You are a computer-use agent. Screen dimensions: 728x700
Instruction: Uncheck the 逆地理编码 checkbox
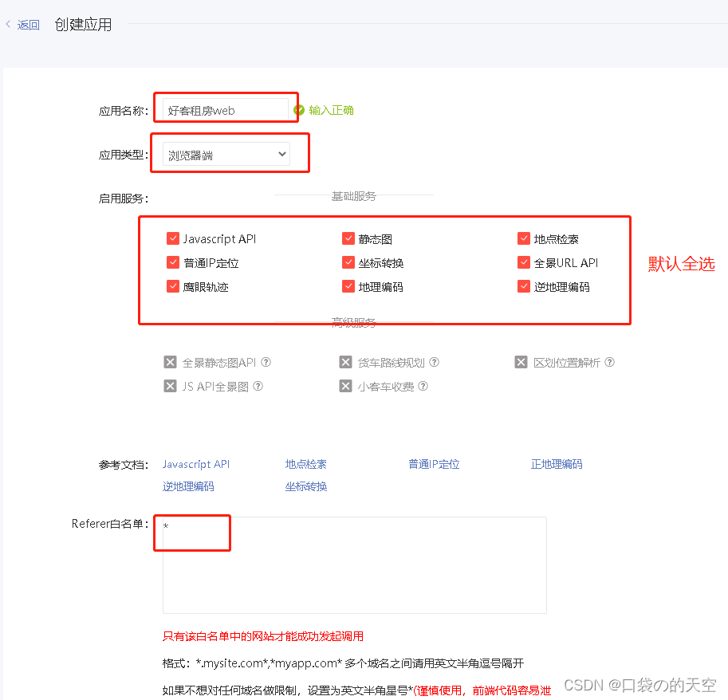click(x=524, y=286)
